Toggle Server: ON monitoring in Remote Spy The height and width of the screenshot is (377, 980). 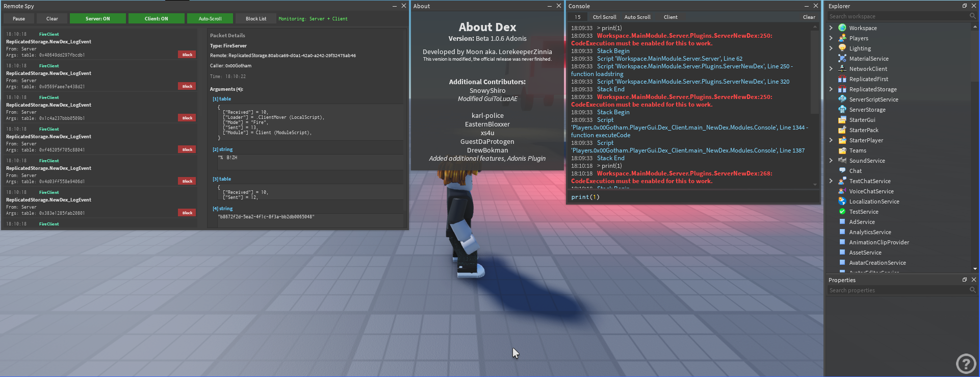(97, 18)
